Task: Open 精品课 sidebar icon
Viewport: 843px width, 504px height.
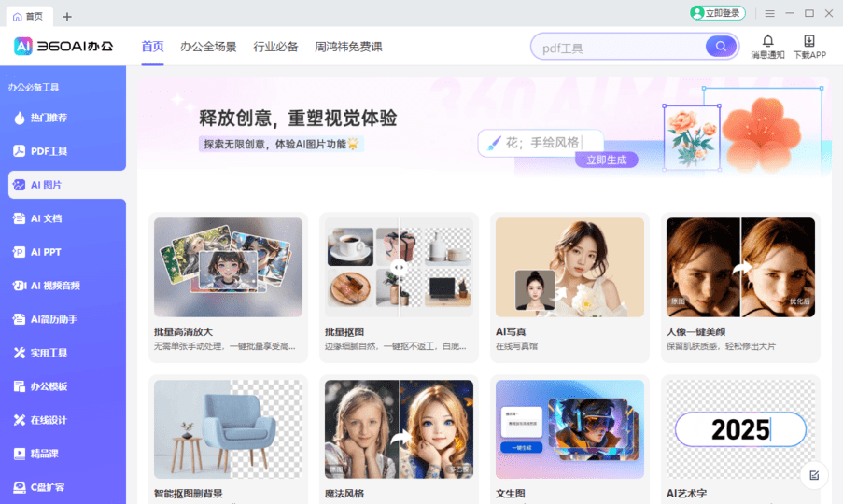Action: (20, 454)
